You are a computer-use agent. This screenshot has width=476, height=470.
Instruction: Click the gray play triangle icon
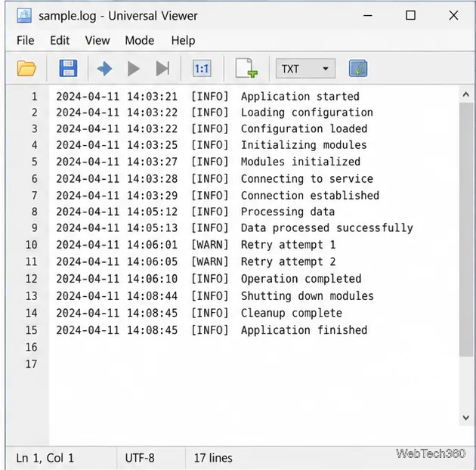click(x=134, y=69)
